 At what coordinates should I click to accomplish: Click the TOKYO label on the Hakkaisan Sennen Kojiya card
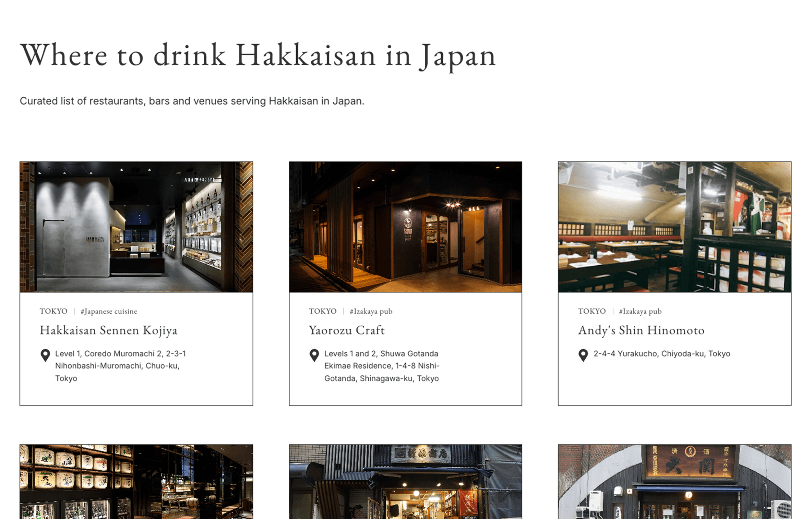coord(53,311)
